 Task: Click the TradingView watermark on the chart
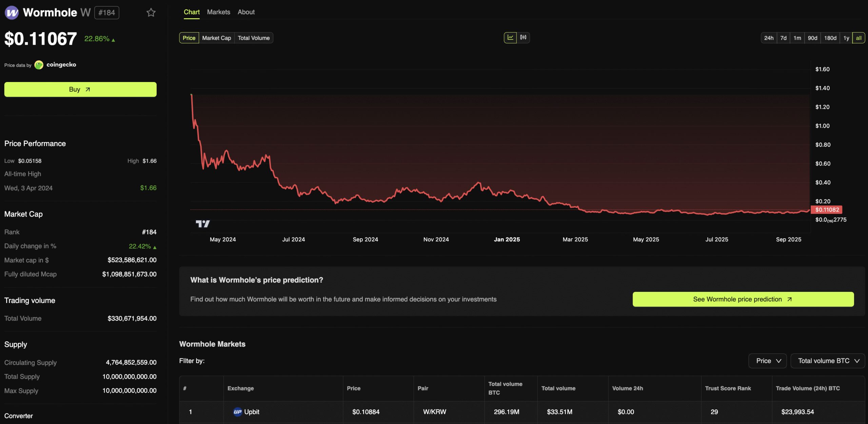pos(202,223)
